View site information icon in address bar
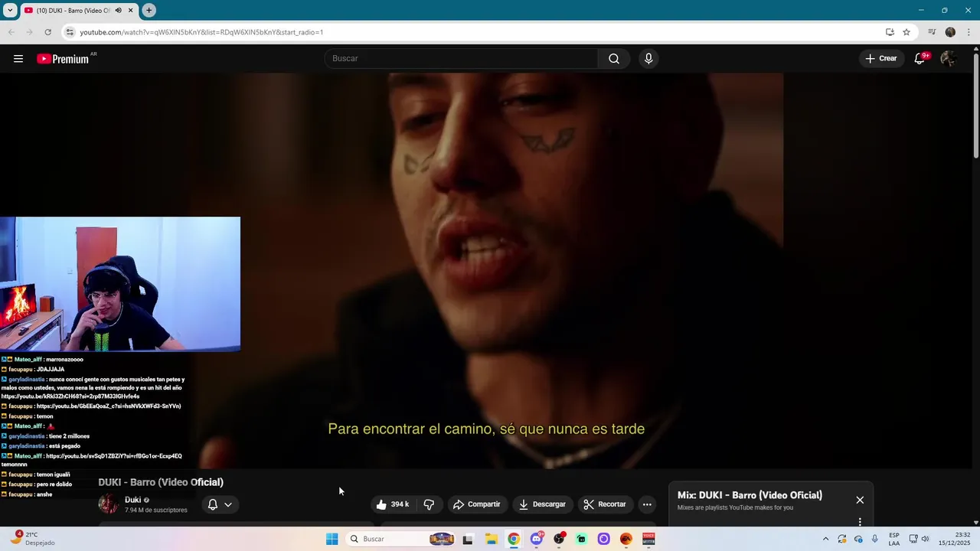The image size is (980, 551). (70, 32)
